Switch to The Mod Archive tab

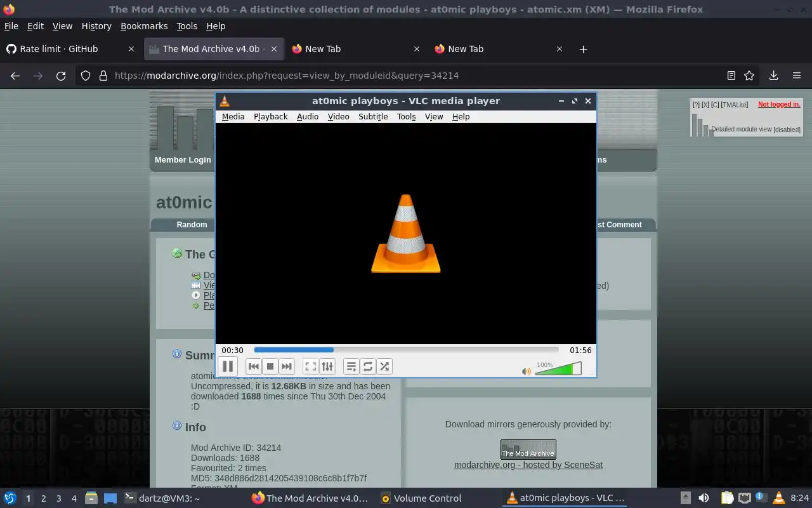click(x=213, y=49)
